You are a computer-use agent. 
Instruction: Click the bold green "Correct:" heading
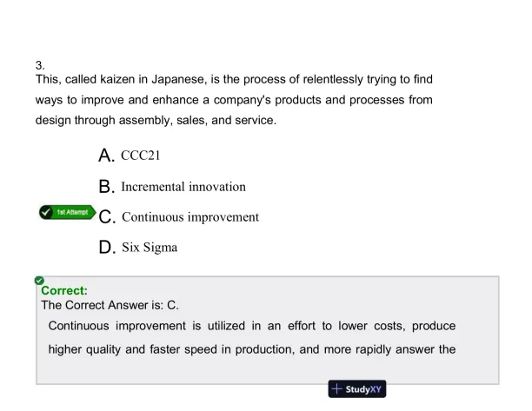pos(63,293)
